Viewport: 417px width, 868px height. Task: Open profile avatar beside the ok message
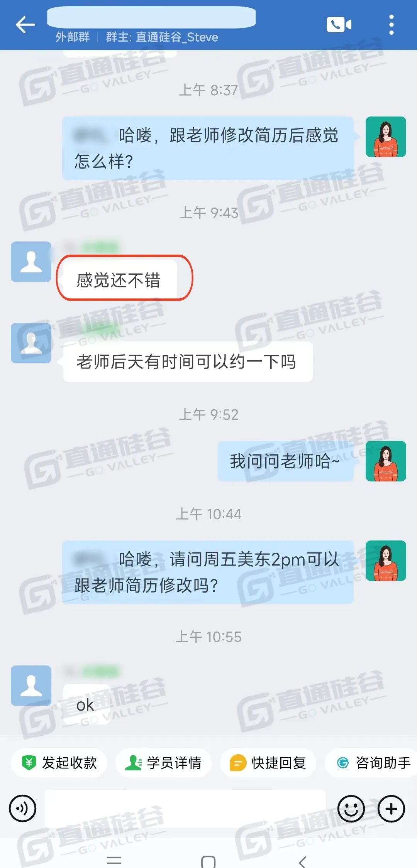click(31, 686)
